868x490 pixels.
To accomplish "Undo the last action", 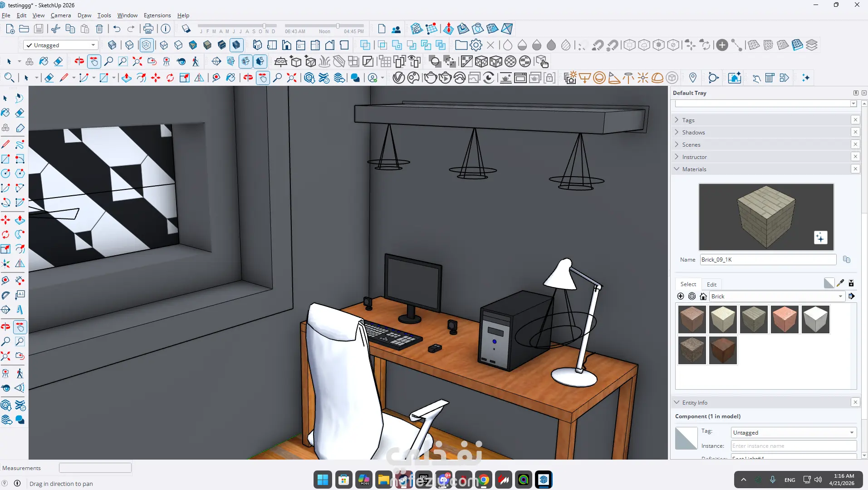I will 117,29.
